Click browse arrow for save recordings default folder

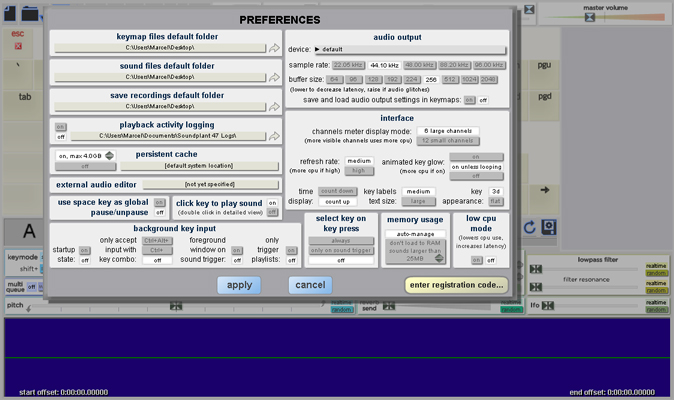275,105
